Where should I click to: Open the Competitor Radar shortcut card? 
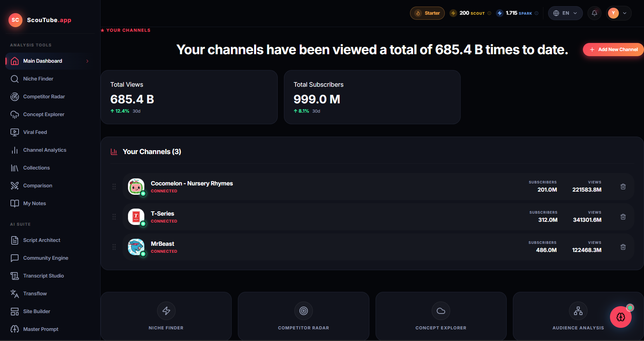(304, 316)
